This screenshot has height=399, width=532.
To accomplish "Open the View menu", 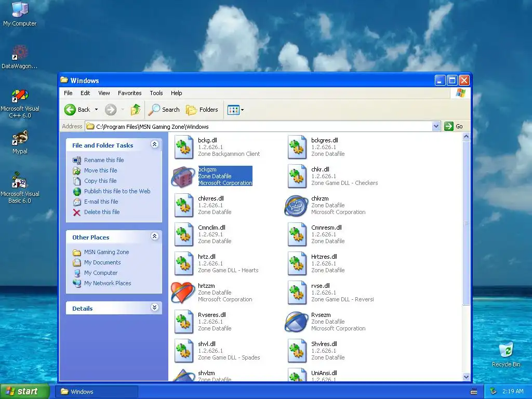I will click(104, 93).
